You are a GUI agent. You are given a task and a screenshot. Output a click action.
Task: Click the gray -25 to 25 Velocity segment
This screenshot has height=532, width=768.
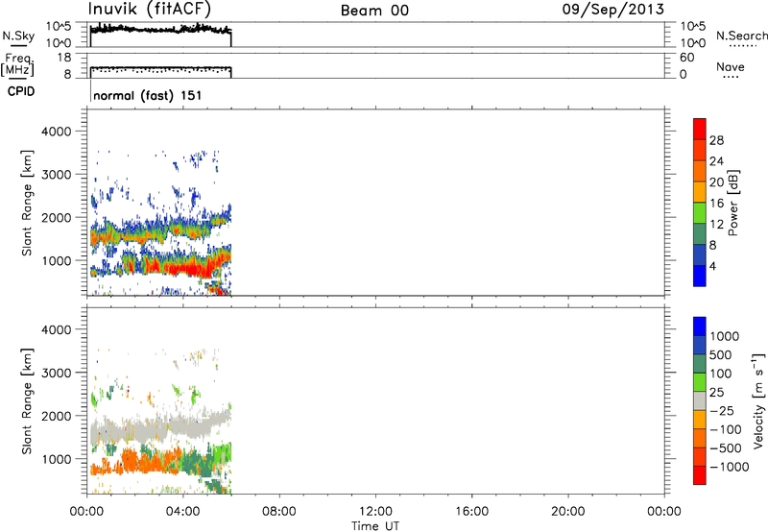700,400
